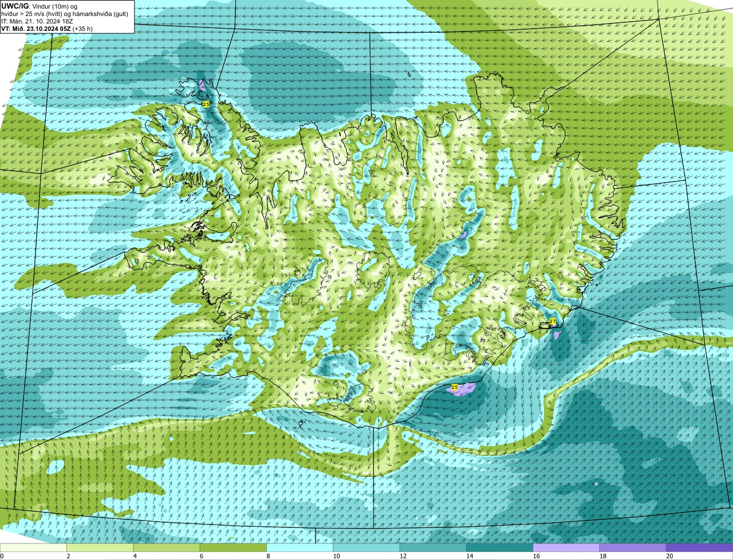
Task: Click the 'UWC/IG: Vindur (10m) og' title line
Action: pos(40,6)
